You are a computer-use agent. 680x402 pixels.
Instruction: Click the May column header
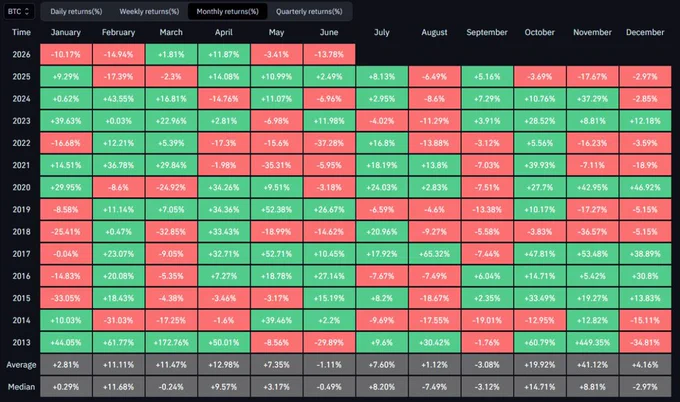point(276,32)
